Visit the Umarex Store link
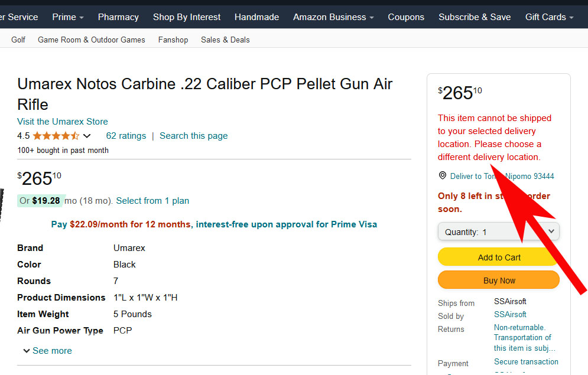 click(63, 122)
